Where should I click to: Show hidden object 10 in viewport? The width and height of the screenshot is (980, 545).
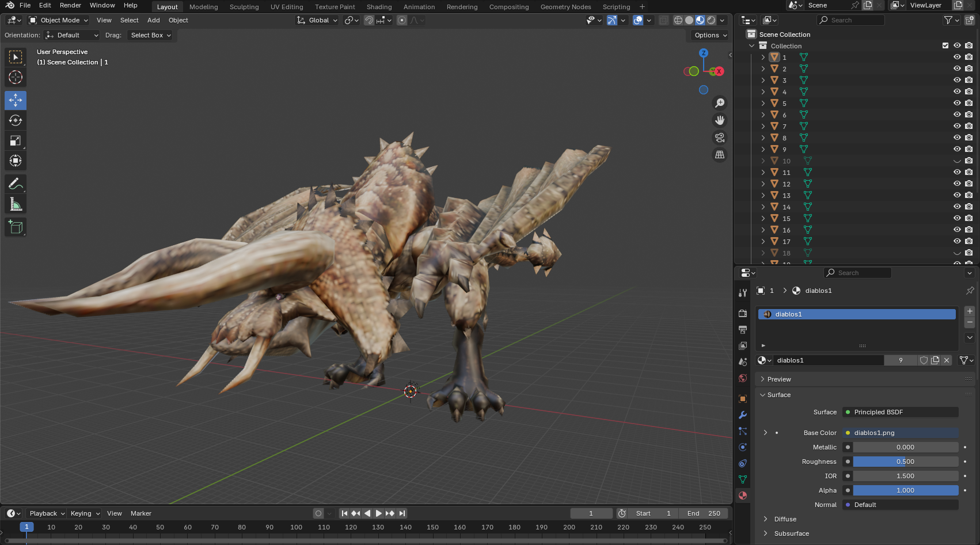tap(957, 161)
